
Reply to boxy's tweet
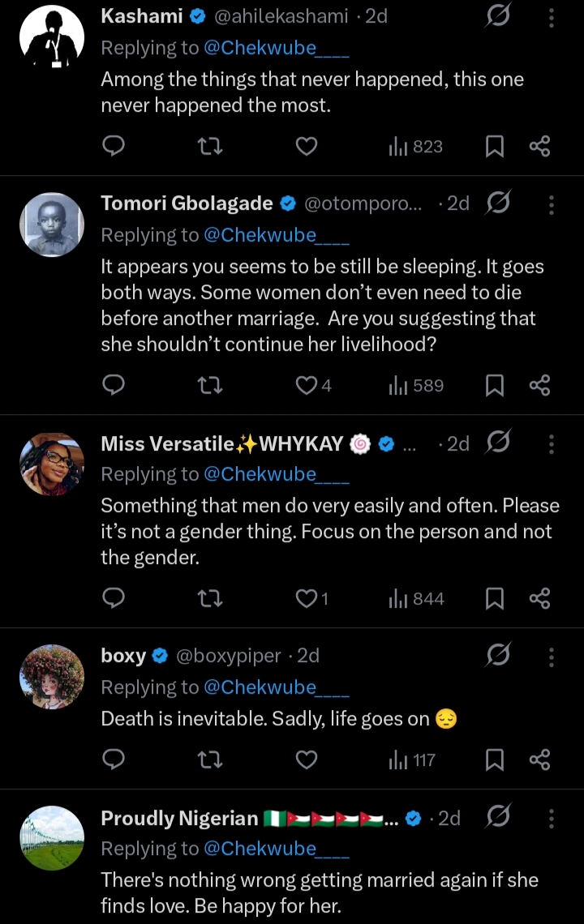tap(114, 759)
